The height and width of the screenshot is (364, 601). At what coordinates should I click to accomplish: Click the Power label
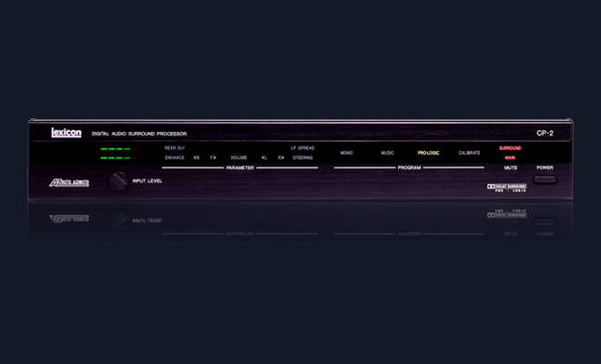(545, 167)
